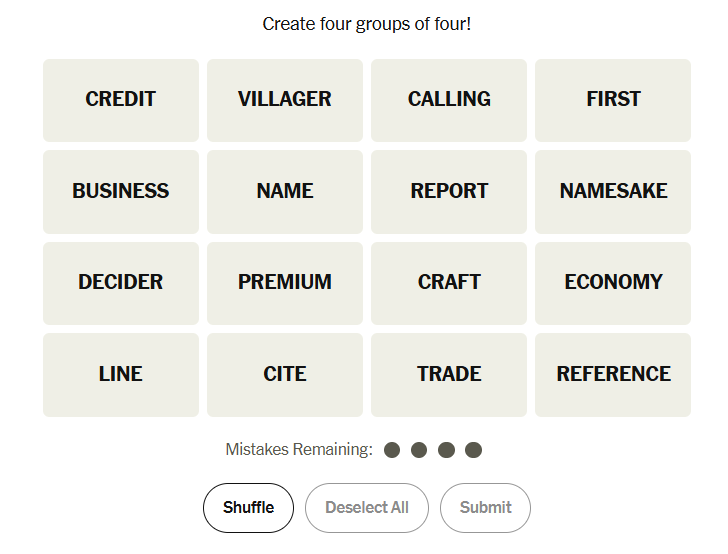The height and width of the screenshot is (554, 728).
Task: Choose the FIRST word tile
Action: [x=613, y=100]
